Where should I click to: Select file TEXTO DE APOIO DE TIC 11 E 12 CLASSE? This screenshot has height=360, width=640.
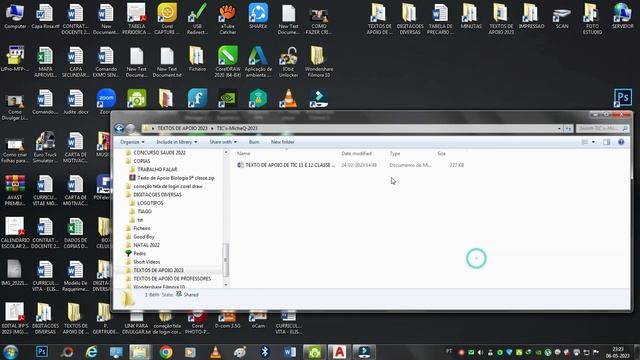289,165
